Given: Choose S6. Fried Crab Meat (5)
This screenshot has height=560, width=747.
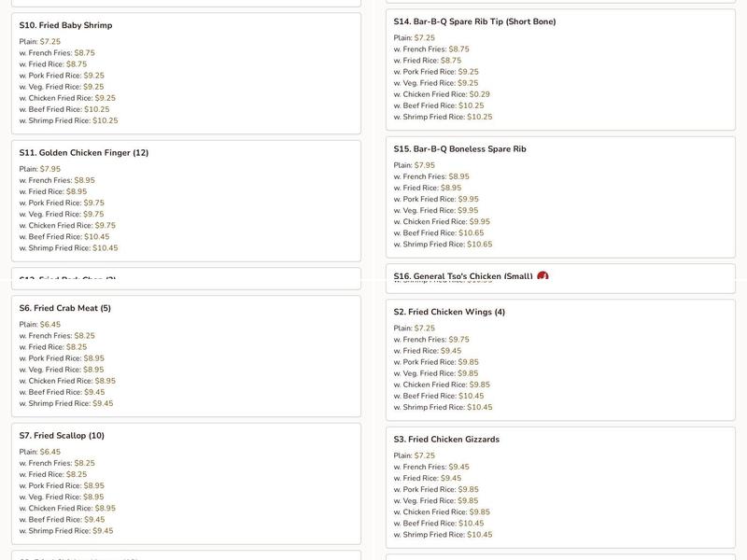Looking at the screenshot, I should point(186,357).
